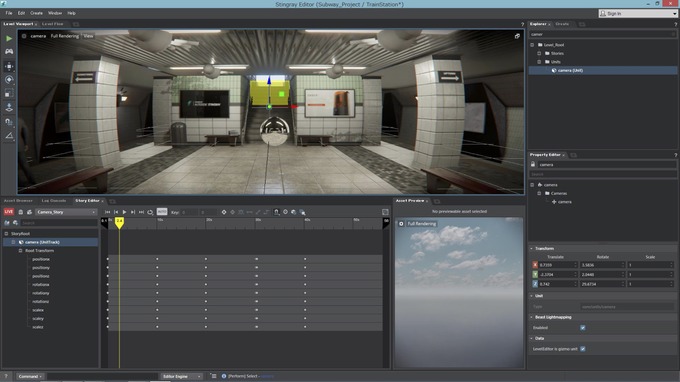Collapse the StoryRoot tree node
The image size is (680, 382).
tap(6, 234)
